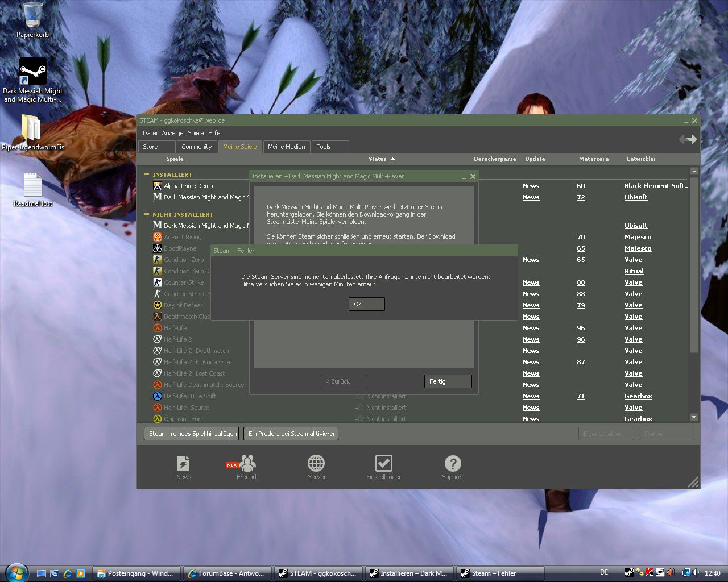Open the Black Element Soft developer link
728x582 pixels.
coord(656,186)
